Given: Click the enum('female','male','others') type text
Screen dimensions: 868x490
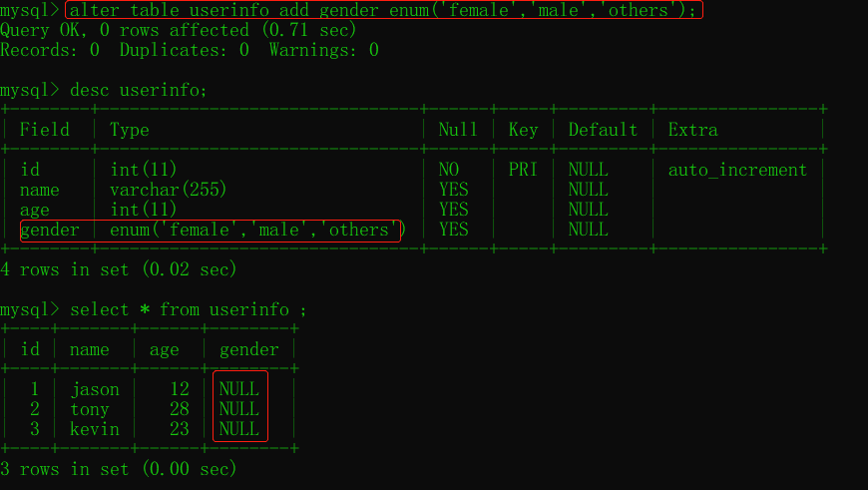Looking at the screenshot, I should pos(257,230).
